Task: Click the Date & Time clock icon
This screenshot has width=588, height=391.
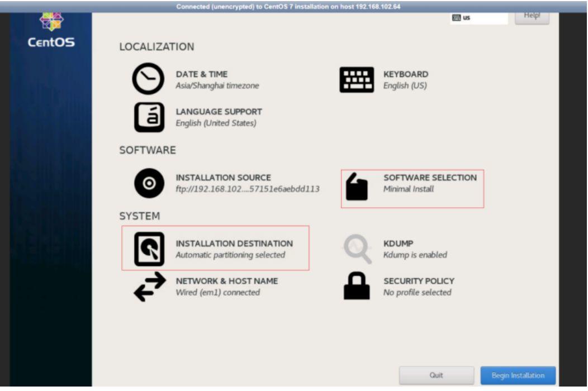Action: 148,79
